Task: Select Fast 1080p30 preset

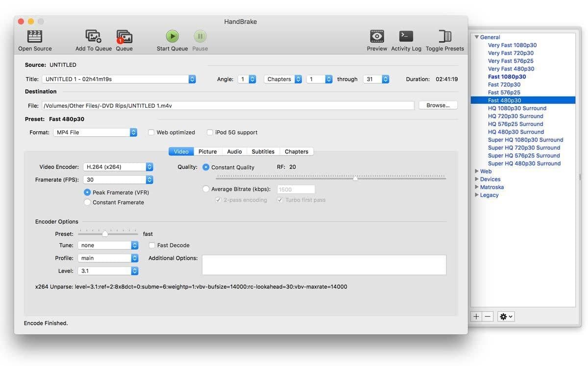Action: pyautogui.click(x=507, y=76)
